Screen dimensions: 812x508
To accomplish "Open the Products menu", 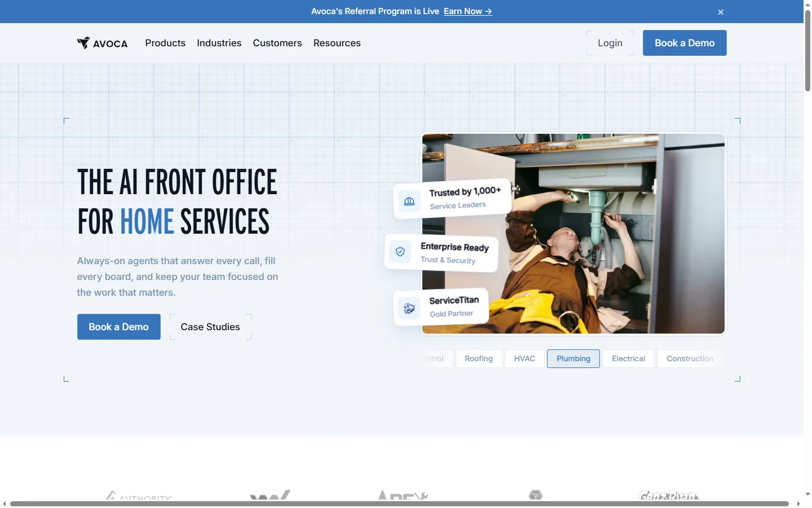I will [165, 43].
